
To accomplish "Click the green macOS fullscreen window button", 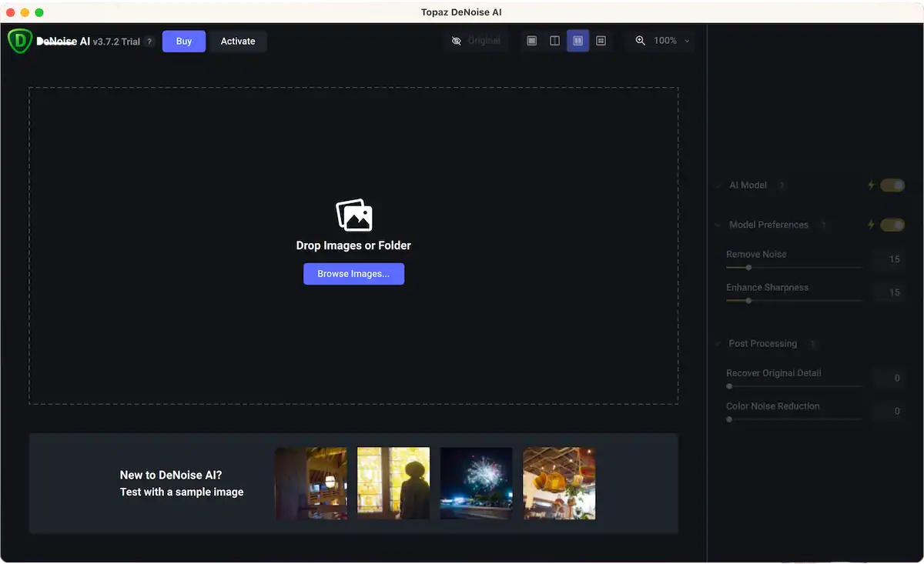I will (39, 12).
